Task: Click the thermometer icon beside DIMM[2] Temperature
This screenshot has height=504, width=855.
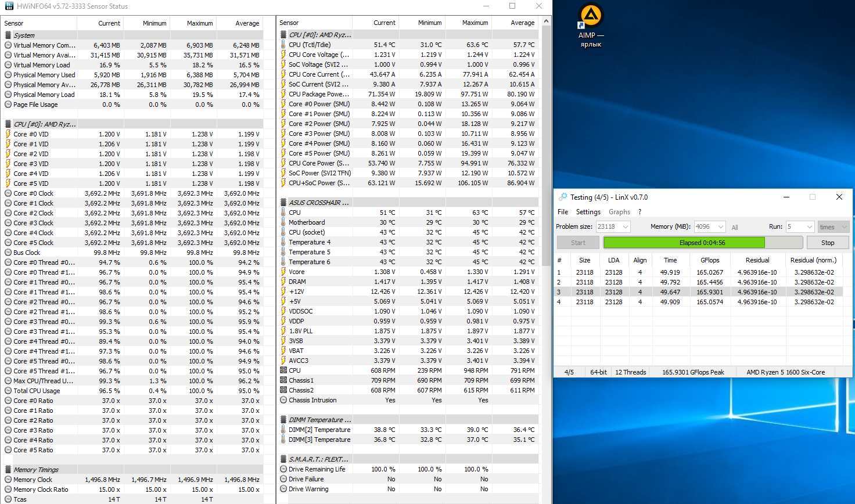Action: coord(283,430)
